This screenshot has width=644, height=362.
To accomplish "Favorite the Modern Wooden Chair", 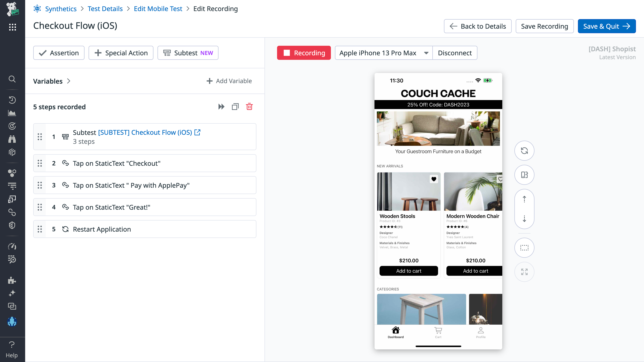I will 500,179.
